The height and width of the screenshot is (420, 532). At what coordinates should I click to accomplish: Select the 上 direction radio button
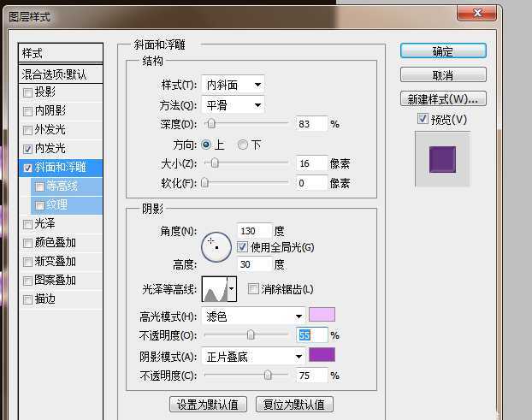pyautogui.click(x=205, y=145)
